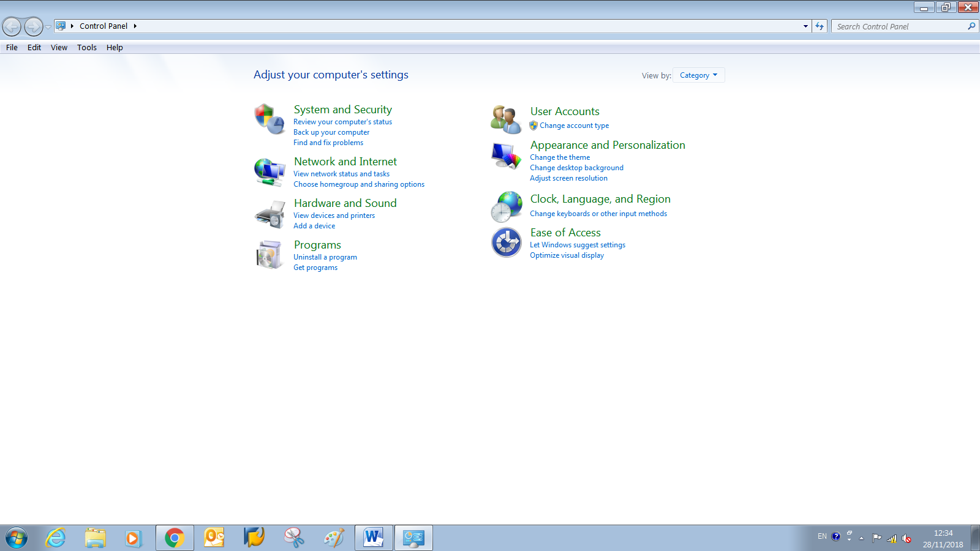Viewport: 980px width, 551px height.
Task: Open the User Accounts people icon
Action: [x=506, y=119]
